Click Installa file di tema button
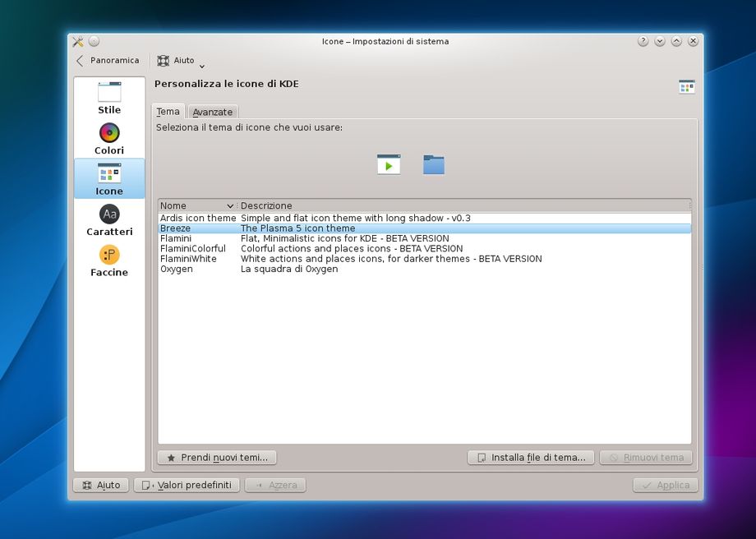This screenshot has height=539, width=756. click(531, 458)
